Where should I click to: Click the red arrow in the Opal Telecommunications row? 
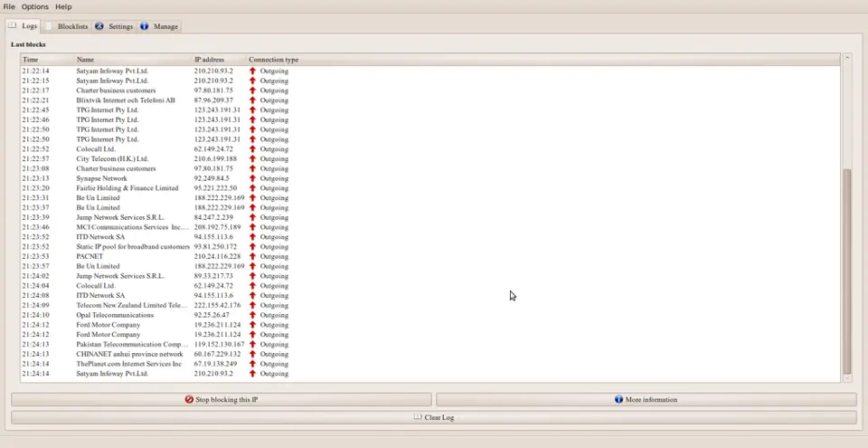[x=252, y=315]
